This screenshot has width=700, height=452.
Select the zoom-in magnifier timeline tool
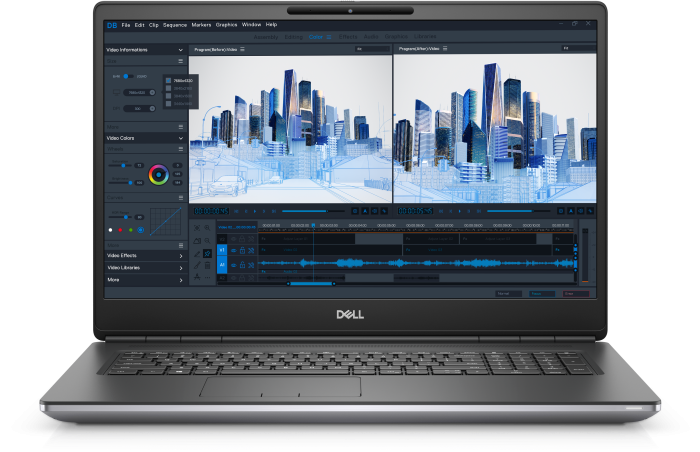point(208,228)
